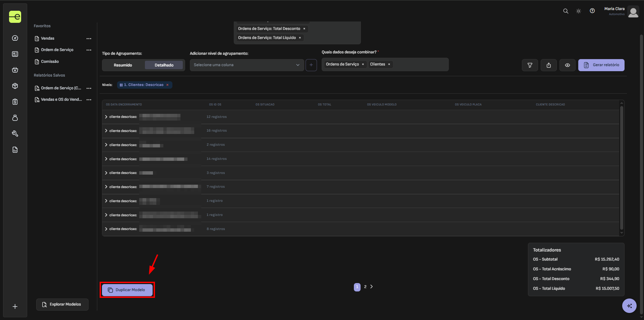Go to page 2 of results

point(365,287)
